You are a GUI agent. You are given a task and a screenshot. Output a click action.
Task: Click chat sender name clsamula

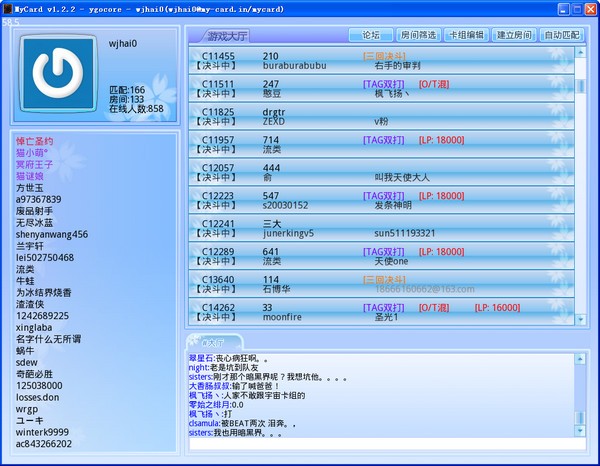pos(204,424)
